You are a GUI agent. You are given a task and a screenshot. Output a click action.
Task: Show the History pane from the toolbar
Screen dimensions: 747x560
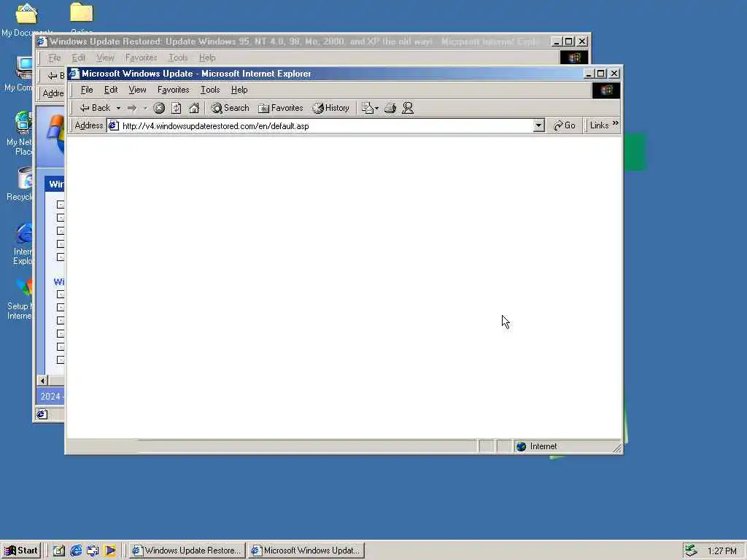331,108
